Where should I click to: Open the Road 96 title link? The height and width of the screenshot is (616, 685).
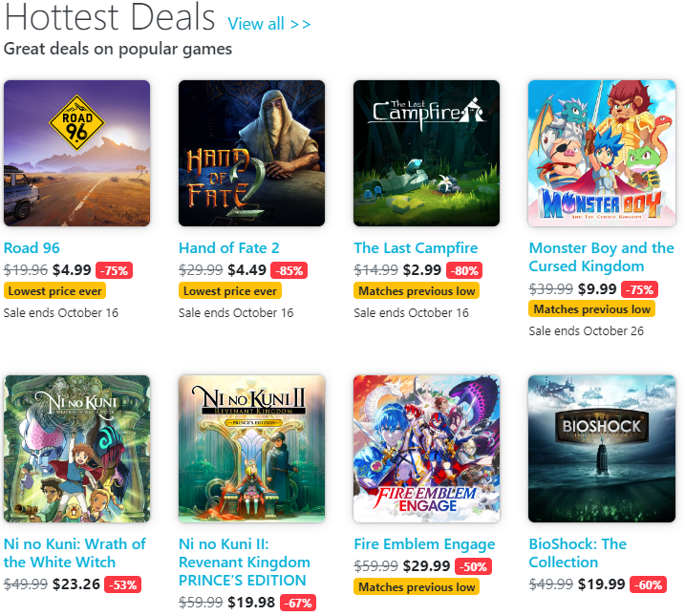[32, 248]
